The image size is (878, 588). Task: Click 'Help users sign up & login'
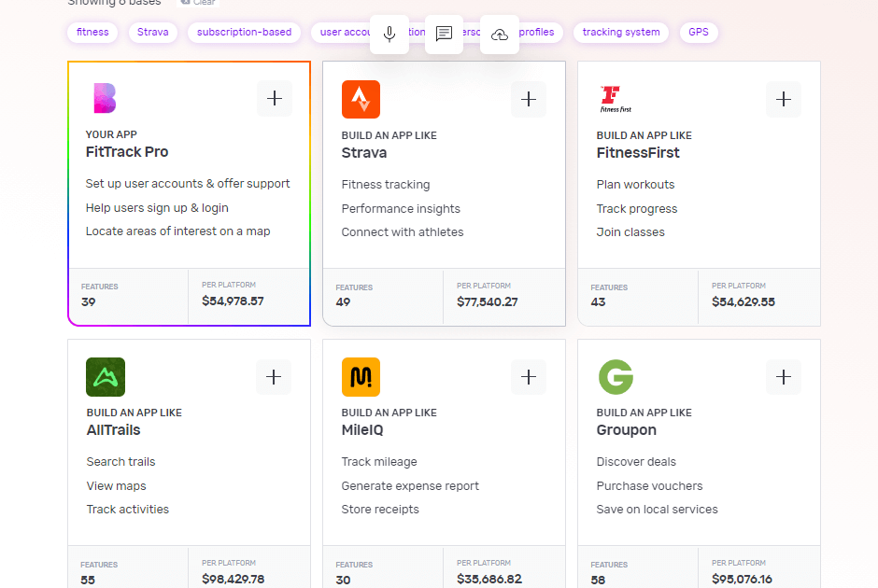[x=157, y=207]
